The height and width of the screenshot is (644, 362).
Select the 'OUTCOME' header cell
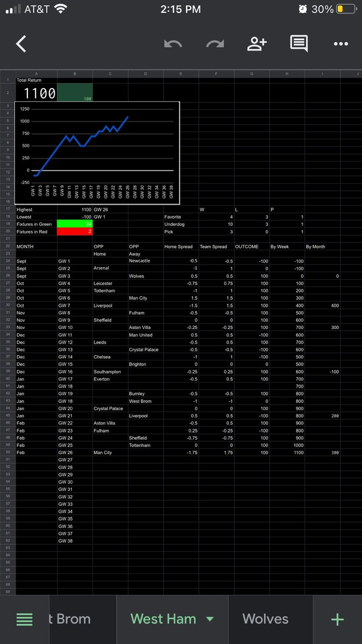pyautogui.click(x=252, y=247)
